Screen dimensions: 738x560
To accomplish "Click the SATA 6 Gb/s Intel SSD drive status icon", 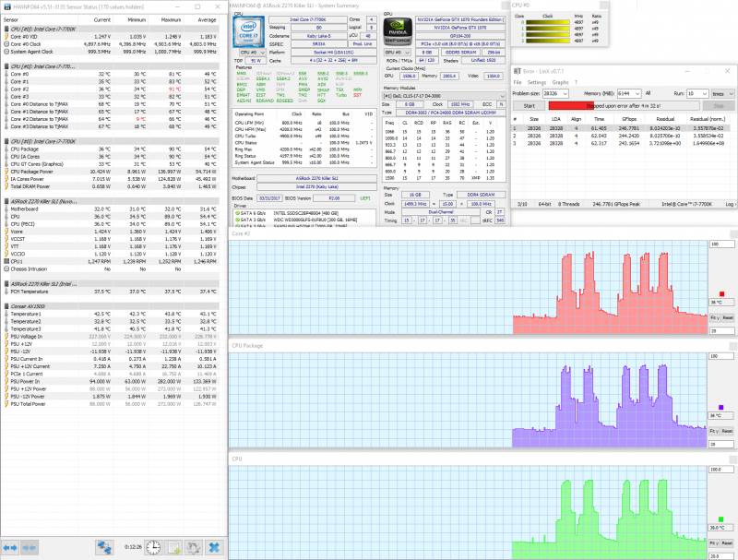I will pyautogui.click(x=237, y=213).
